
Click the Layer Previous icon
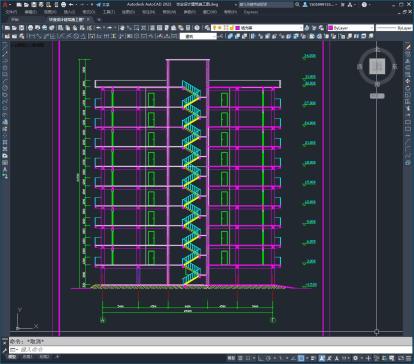[314, 28]
